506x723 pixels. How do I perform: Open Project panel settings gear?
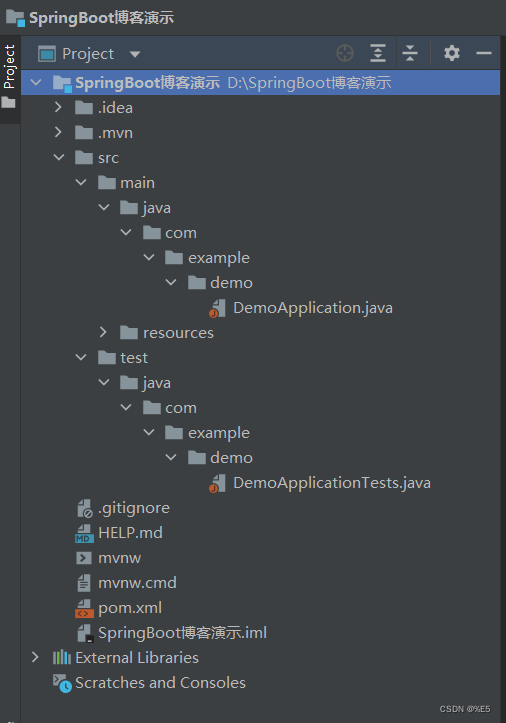(452, 53)
